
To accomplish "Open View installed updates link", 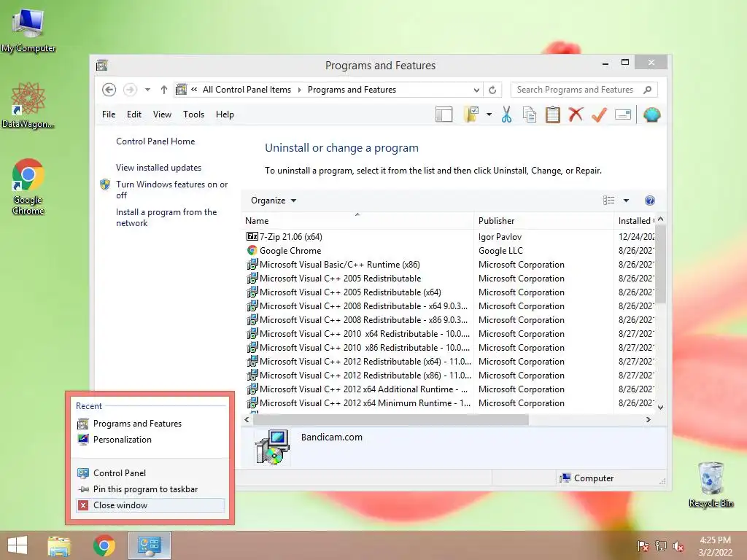I will [x=158, y=168].
